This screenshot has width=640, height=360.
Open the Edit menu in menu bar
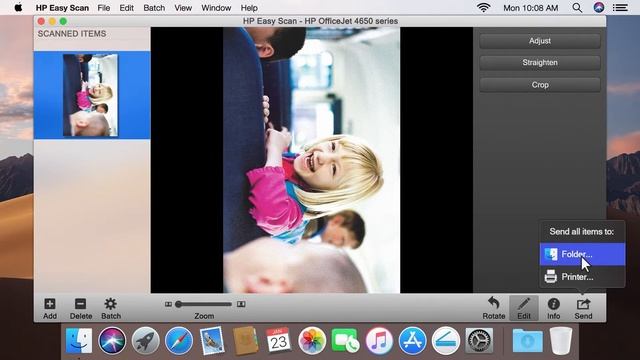pos(127,8)
